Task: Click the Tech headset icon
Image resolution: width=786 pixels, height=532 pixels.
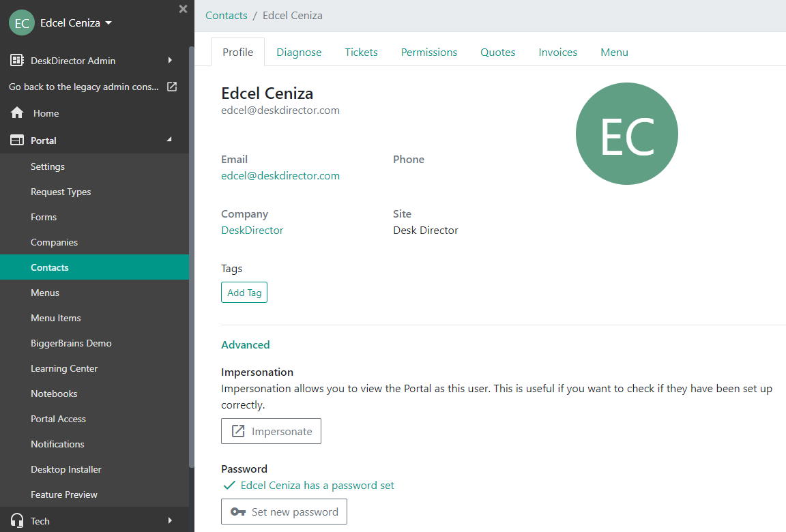Action: click(x=17, y=520)
